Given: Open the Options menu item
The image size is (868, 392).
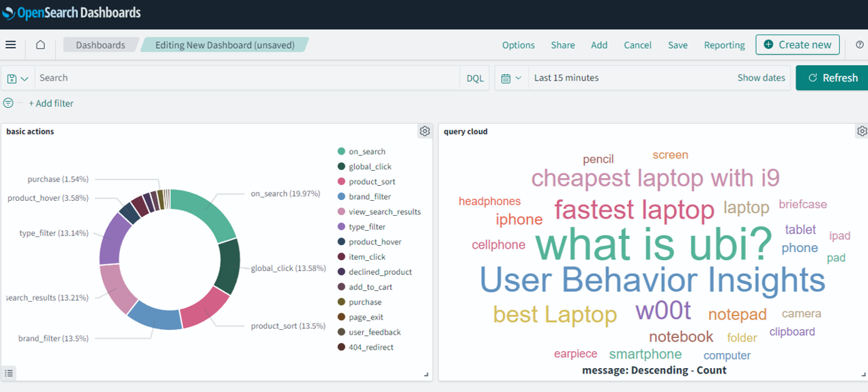Looking at the screenshot, I should coord(518,45).
